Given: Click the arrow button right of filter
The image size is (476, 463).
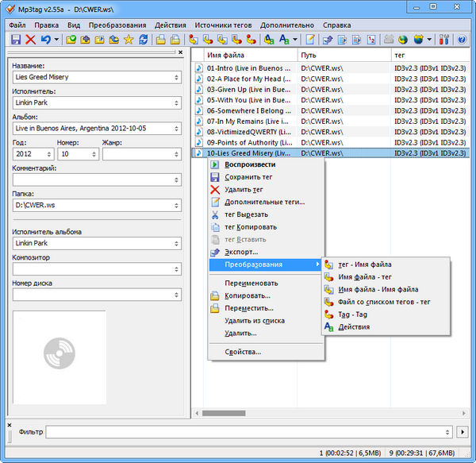Looking at the screenshot, I should (463, 431).
